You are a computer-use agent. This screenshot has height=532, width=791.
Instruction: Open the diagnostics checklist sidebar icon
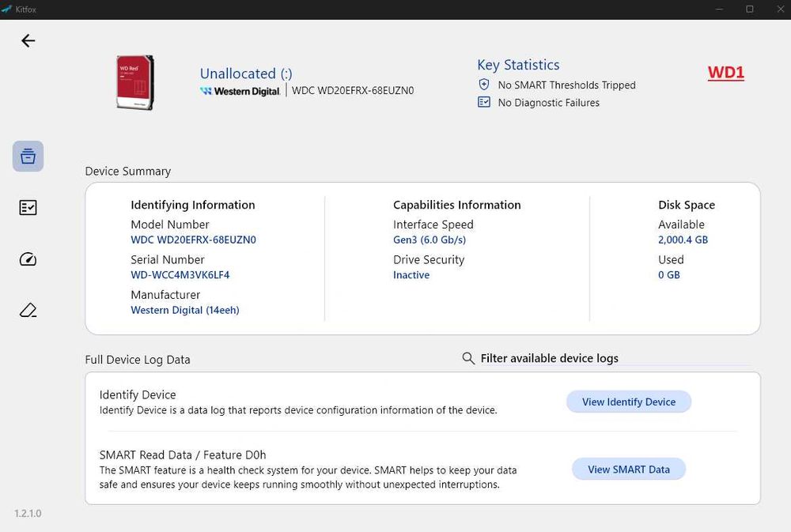click(28, 207)
